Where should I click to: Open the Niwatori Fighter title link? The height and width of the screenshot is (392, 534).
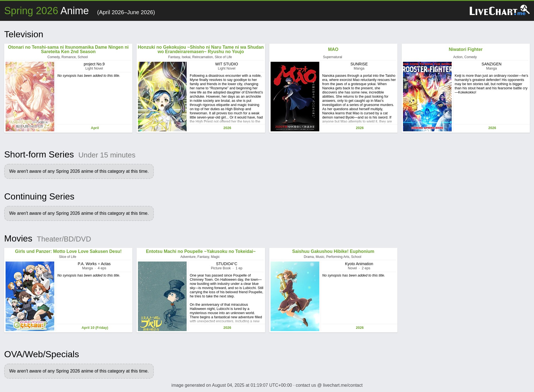[x=465, y=49]
